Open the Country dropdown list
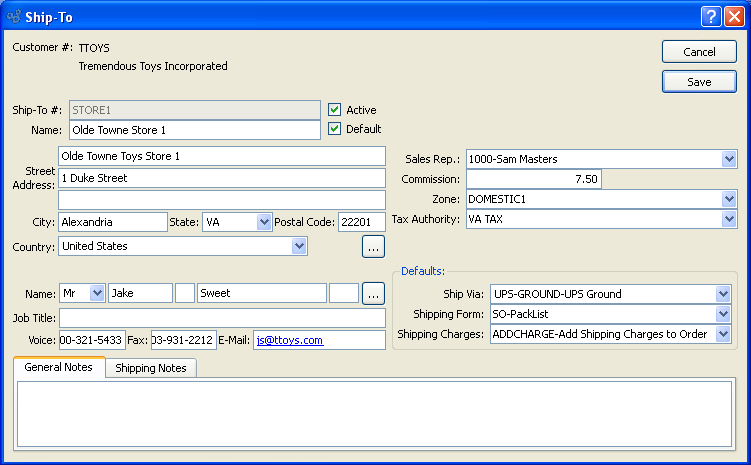The width and height of the screenshot is (751, 465). click(x=298, y=245)
